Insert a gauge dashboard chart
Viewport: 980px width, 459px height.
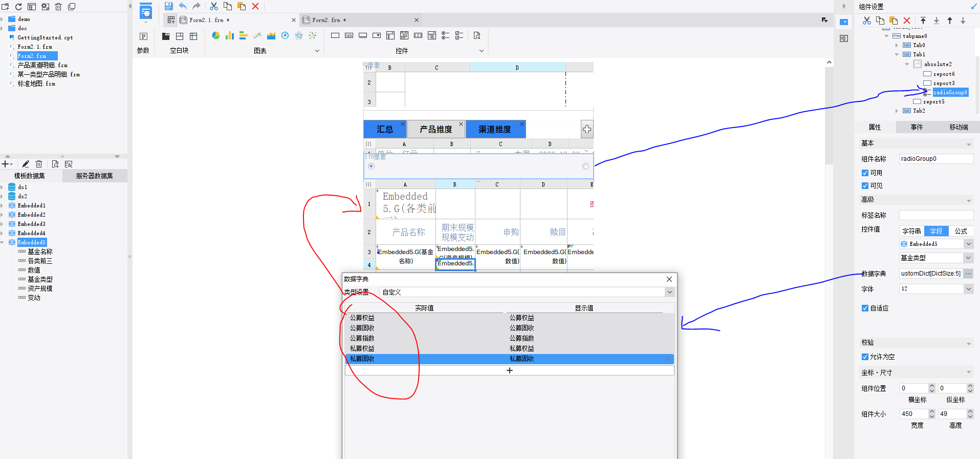(x=285, y=35)
